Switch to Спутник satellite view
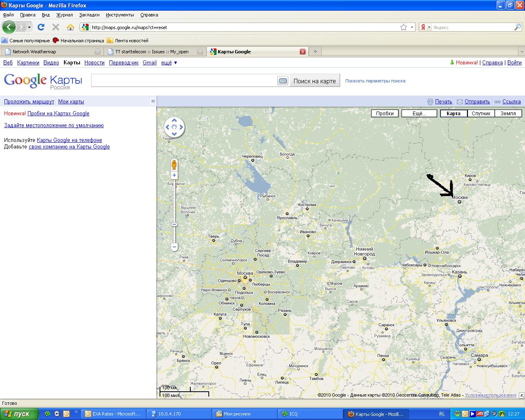Image resolution: width=525 pixels, height=420 pixels. point(481,114)
